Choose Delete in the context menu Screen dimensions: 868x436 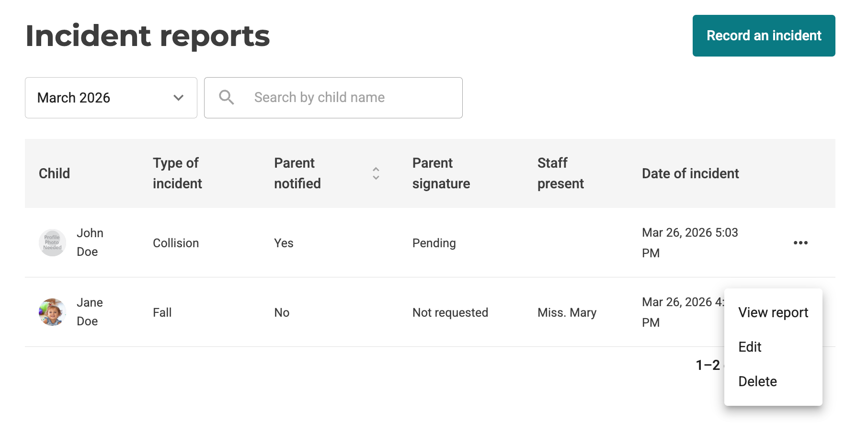(x=773, y=381)
